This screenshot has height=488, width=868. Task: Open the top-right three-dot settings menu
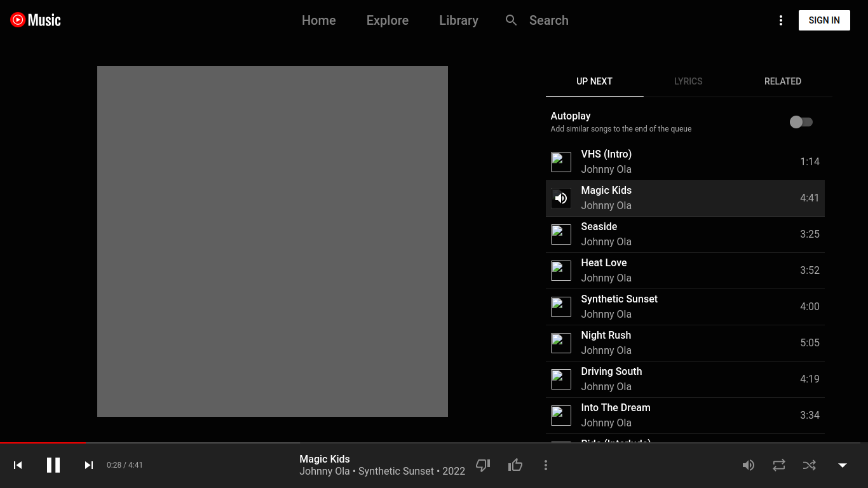pyautogui.click(x=781, y=20)
